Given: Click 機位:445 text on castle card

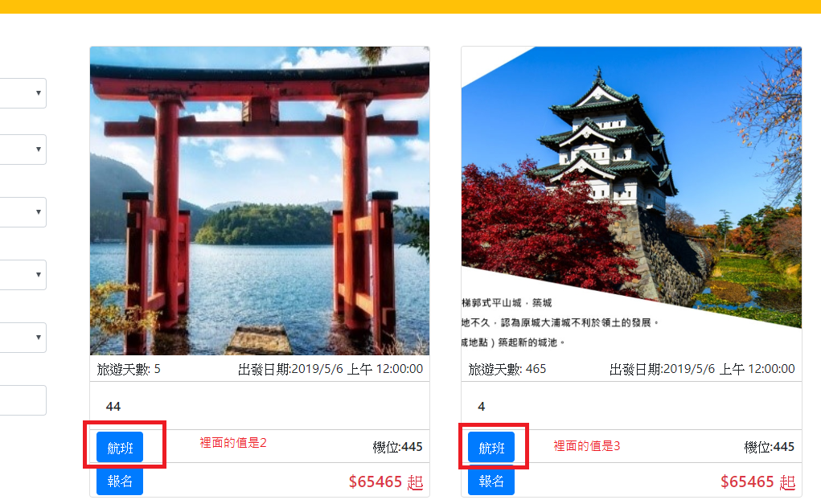Looking at the screenshot, I should click(770, 447).
